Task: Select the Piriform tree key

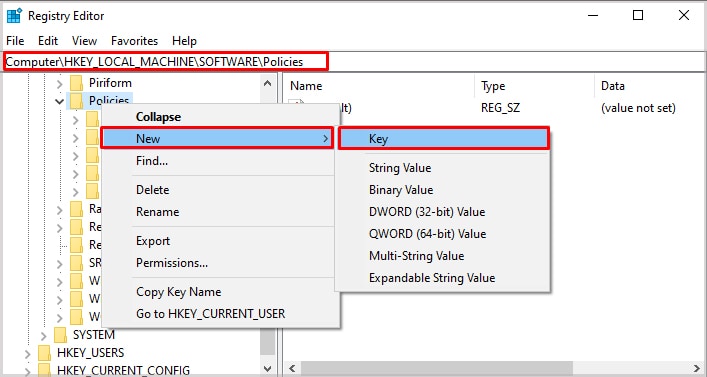Action: coord(110,83)
